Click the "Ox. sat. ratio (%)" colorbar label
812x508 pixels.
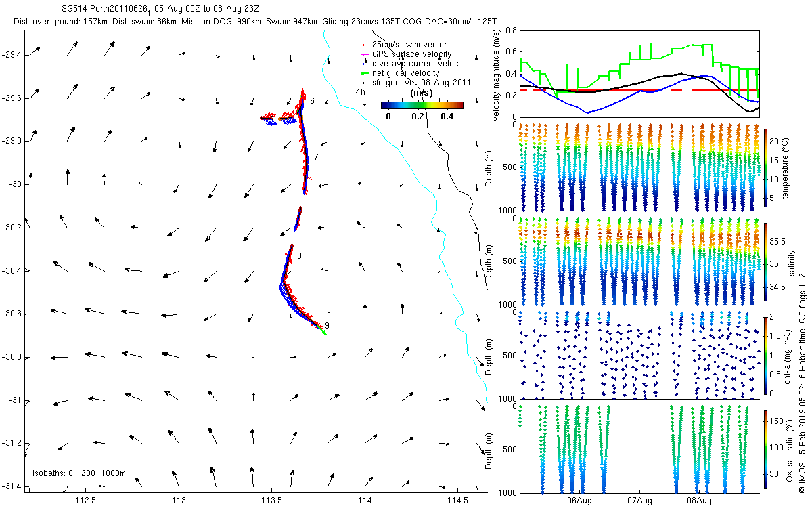click(788, 450)
